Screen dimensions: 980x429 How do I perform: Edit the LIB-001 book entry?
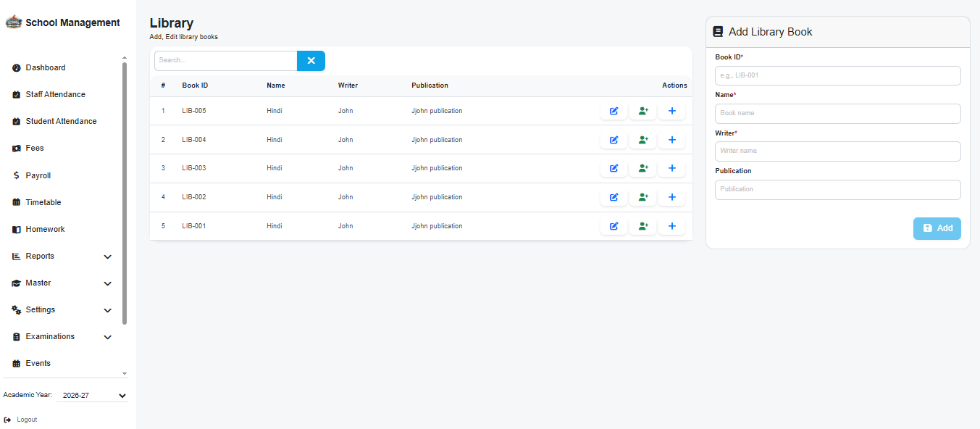[x=613, y=226]
